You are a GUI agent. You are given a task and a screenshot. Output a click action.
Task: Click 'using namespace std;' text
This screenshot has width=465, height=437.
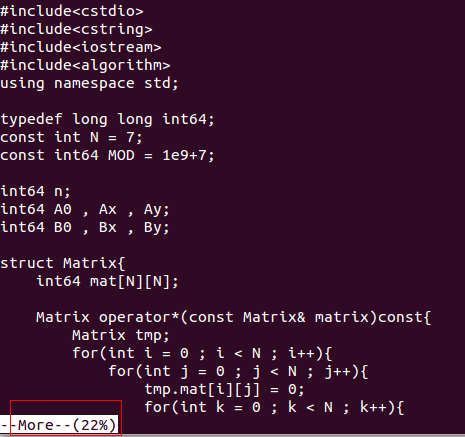click(89, 83)
